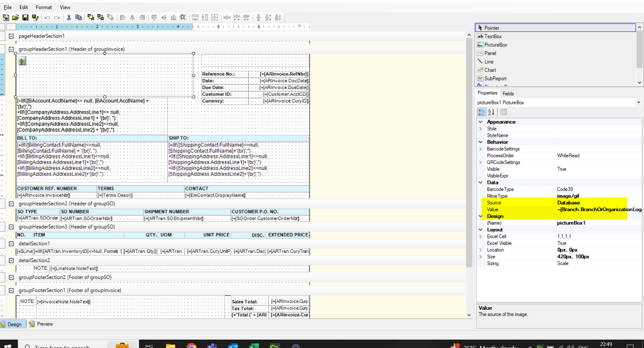
Task: Collapse the groupFooterSection2 band
Action: click(11, 278)
